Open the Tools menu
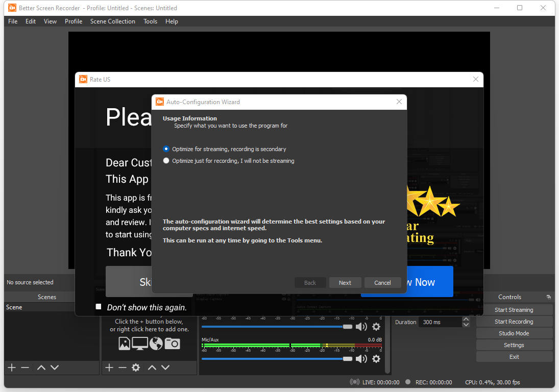559x392 pixels. pos(150,21)
